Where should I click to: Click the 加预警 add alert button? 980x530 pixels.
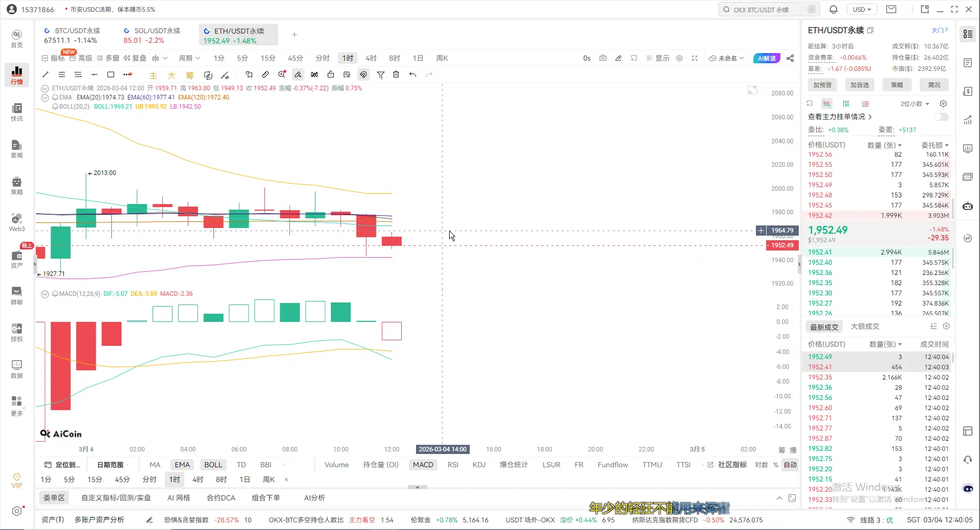tap(822, 85)
